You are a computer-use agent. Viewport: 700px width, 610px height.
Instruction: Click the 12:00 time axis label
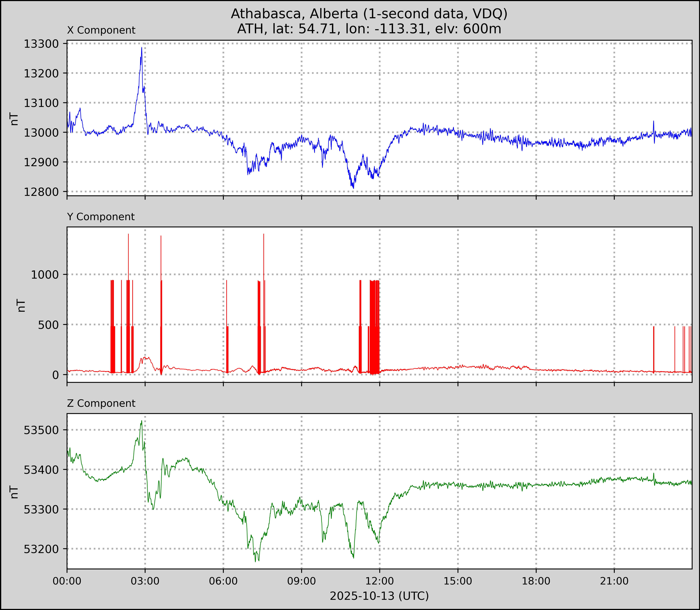(380, 581)
